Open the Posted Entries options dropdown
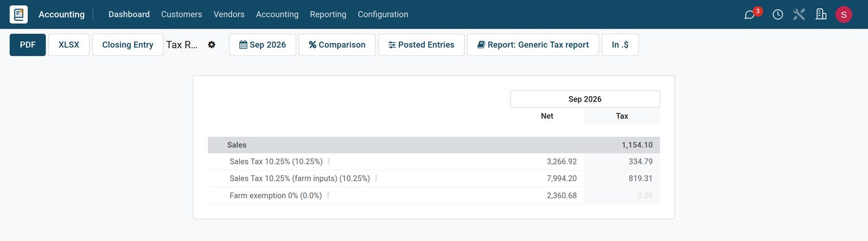 tap(421, 45)
